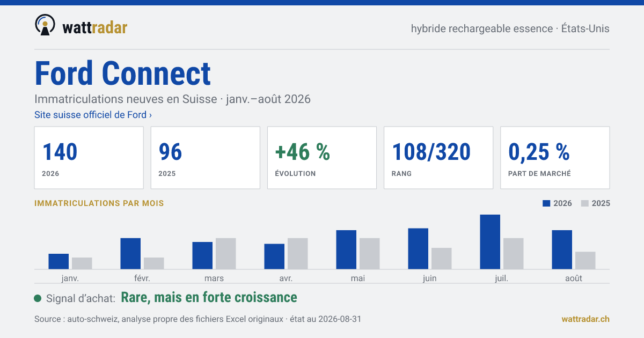Click the avr. axis label
The height and width of the screenshot is (338, 644).
[x=286, y=278]
